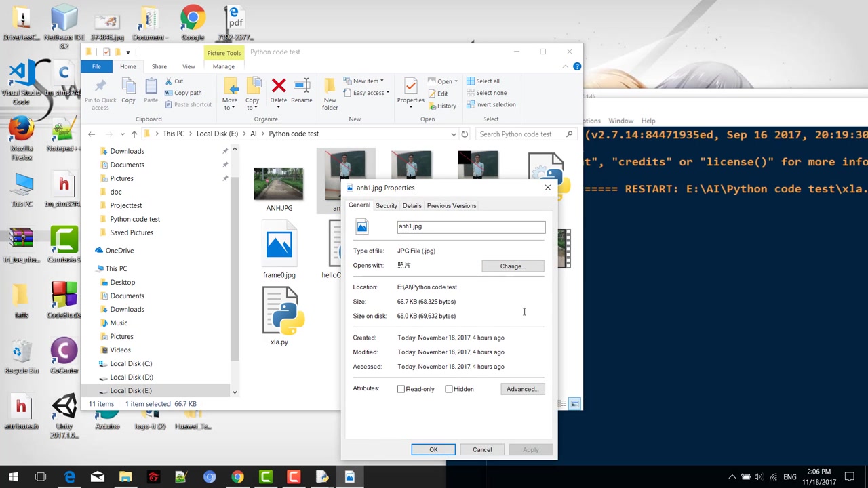868x488 pixels.
Task: Open Help menu in Python shell
Action: click(648, 121)
